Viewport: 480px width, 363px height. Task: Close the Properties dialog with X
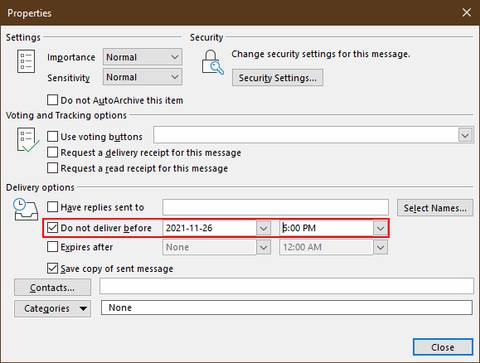[466, 13]
